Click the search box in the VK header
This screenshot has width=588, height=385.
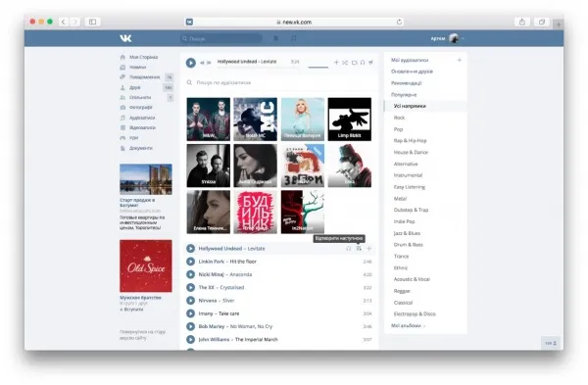click(221, 38)
